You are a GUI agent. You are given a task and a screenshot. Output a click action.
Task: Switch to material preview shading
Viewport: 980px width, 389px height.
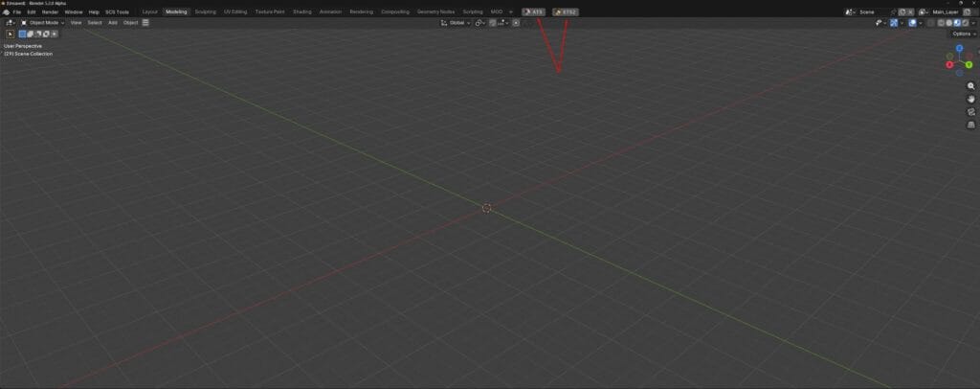point(957,22)
